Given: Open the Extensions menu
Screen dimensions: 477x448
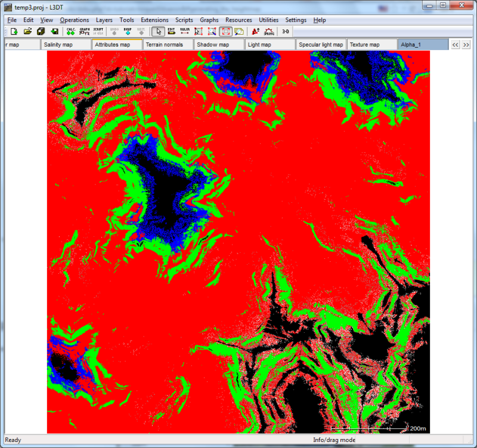Looking at the screenshot, I should coord(154,20).
